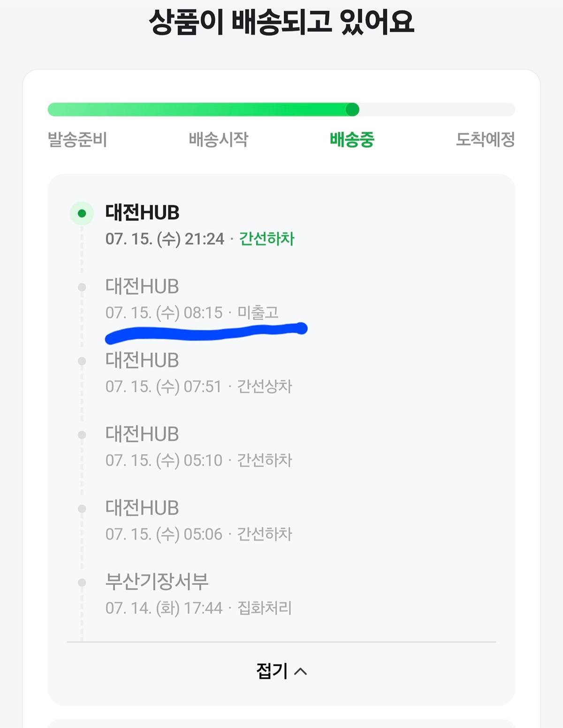Click the green active status dot beside 대전HUB 21:24
563x728 pixels.
(x=82, y=214)
